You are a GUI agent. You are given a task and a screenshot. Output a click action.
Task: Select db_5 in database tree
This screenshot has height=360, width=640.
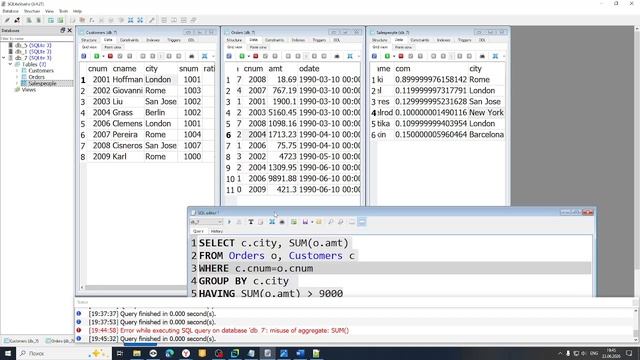[33, 45]
